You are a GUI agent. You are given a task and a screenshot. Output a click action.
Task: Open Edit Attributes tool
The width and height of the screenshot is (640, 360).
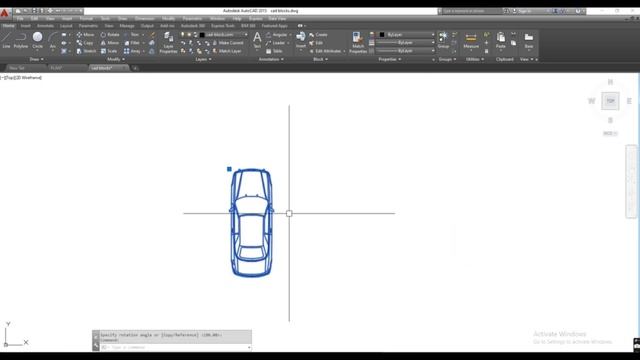click(x=325, y=51)
